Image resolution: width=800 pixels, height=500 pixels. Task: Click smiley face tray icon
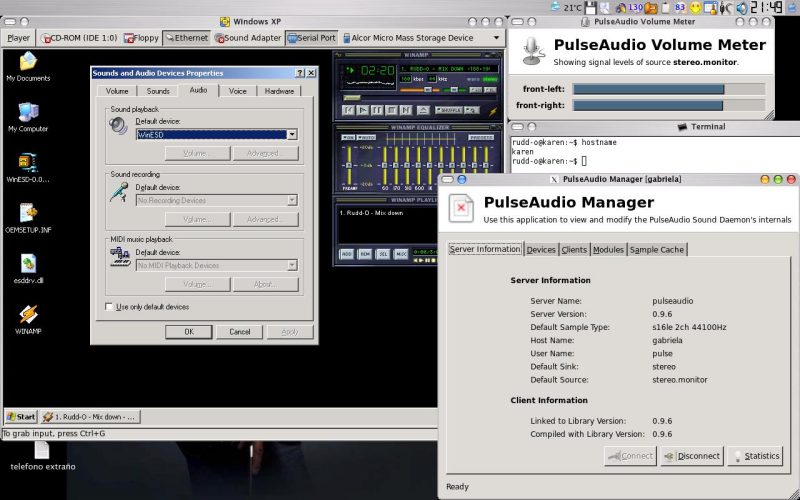(695, 8)
